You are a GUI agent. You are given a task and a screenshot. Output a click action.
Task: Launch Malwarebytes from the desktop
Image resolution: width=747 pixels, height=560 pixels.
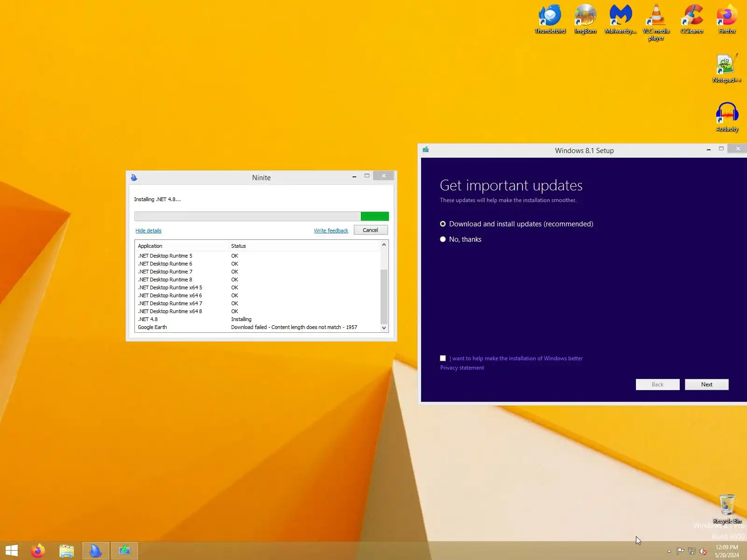click(620, 19)
